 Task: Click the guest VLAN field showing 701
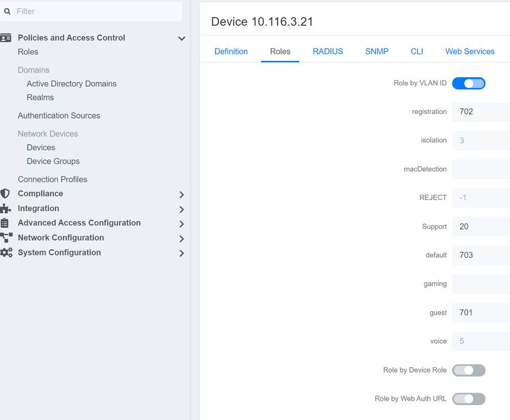click(x=480, y=313)
